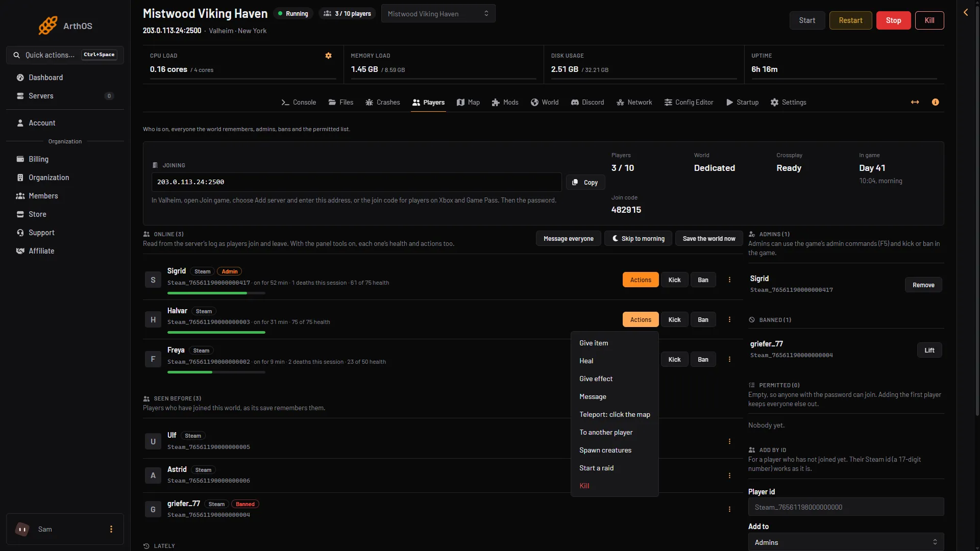The image size is (980, 551).
Task: Choose Message from actions menu
Action: point(615,397)
